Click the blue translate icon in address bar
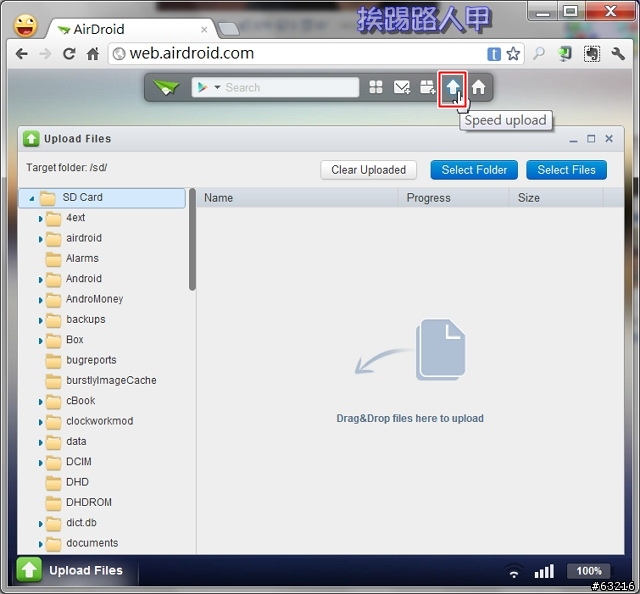Viewport: 640px width, 594px height. tap(494, 54)
